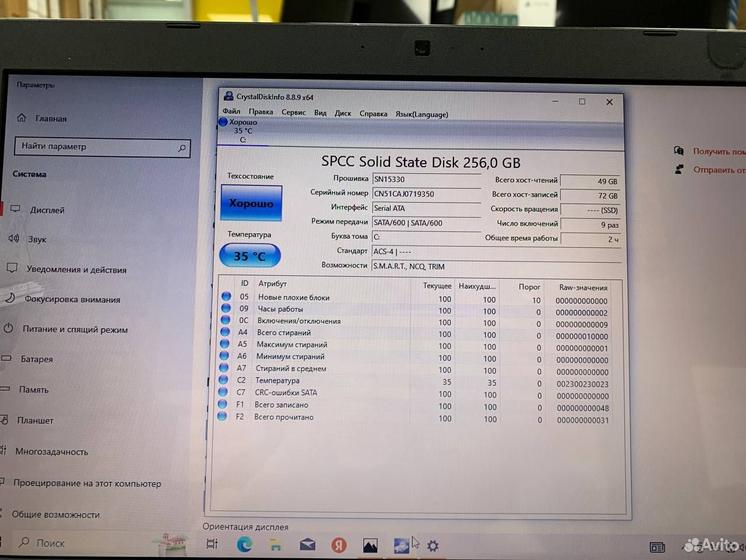Click the Атрибут column header

pyautogui.click(x=272, y=284)
